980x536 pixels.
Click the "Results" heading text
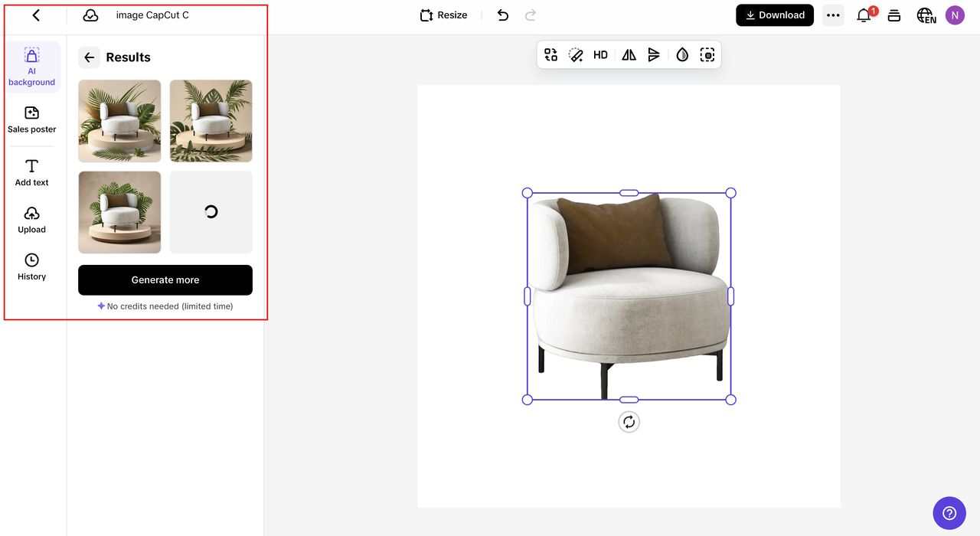click(128, 57)
